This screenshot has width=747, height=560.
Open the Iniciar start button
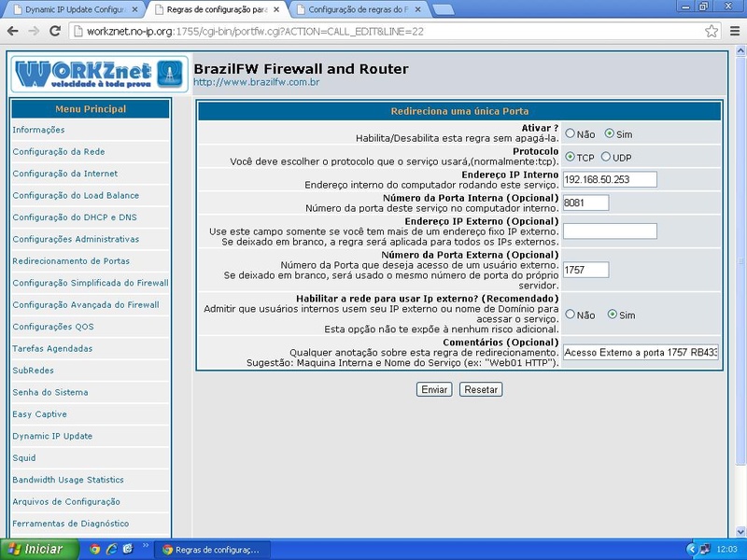[39, 549]
